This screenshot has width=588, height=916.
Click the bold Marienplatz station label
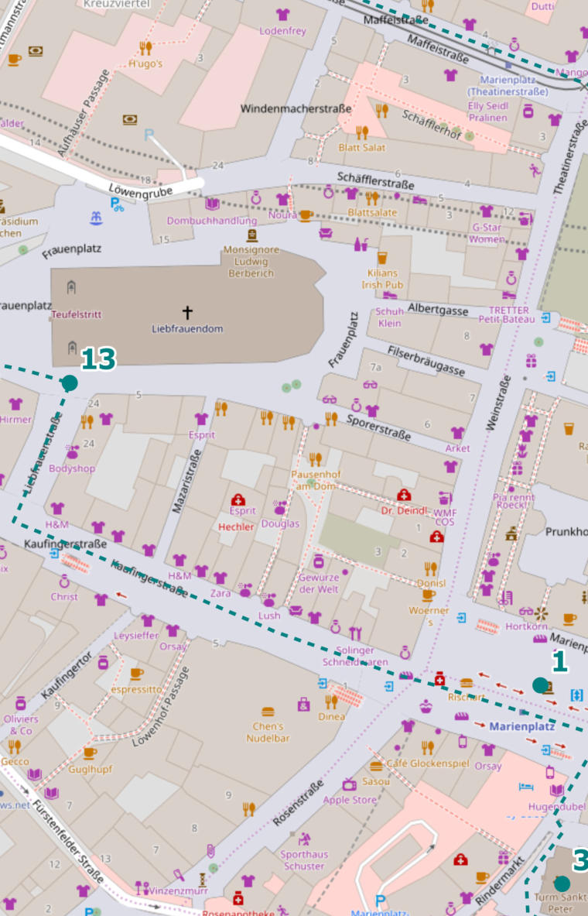pos(522,726)
